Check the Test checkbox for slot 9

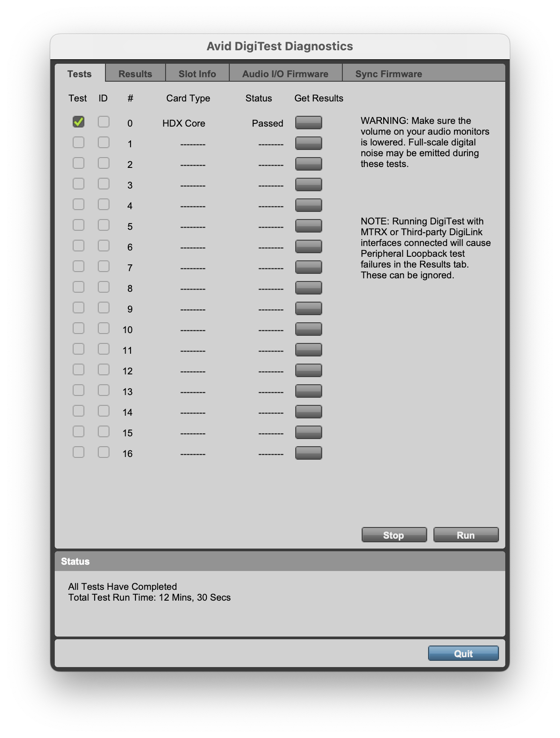coord(79,307)
